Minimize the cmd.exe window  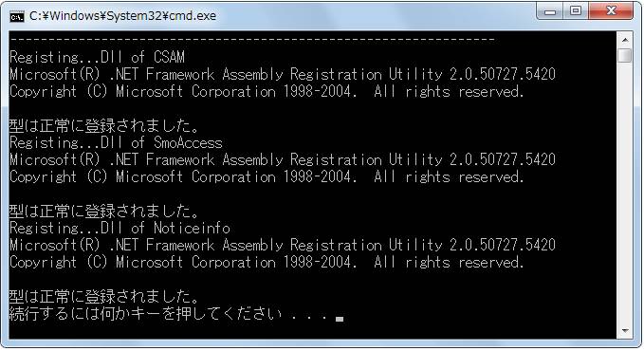pyautogui.click(x=550, y=11)
